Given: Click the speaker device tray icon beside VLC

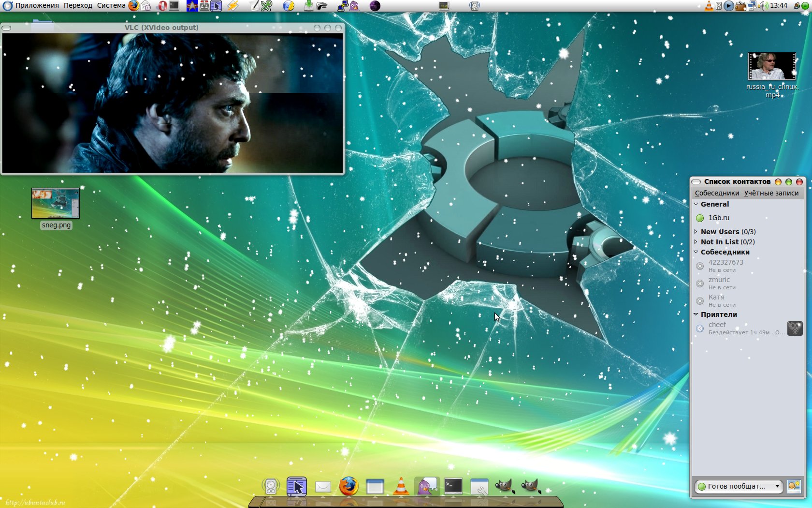Looking at the screenshot, I should point(719,6).
